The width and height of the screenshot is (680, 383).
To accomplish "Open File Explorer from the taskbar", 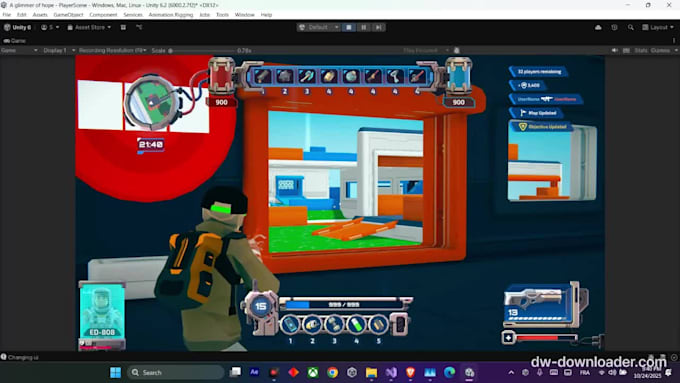I will coord(371,372).
